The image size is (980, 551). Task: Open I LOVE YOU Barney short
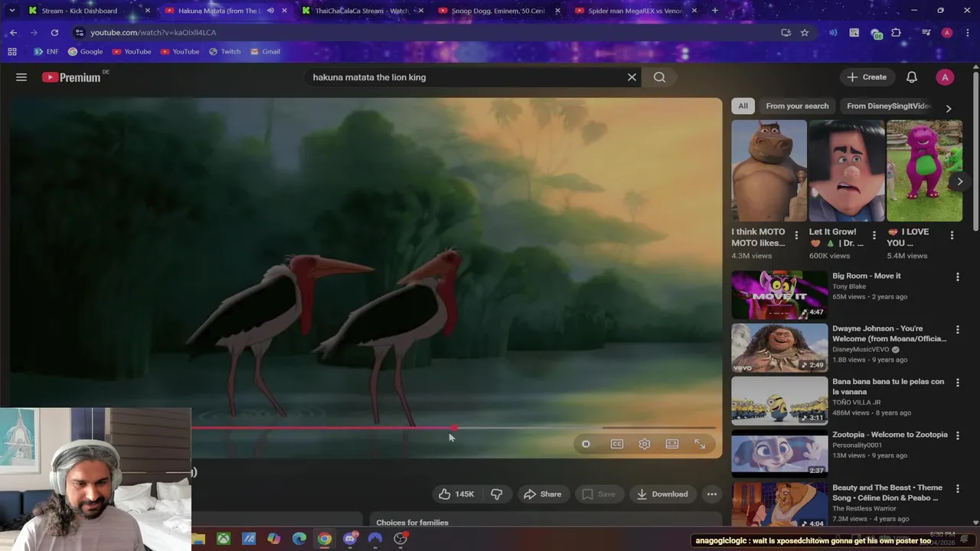[x=924, y=171]
